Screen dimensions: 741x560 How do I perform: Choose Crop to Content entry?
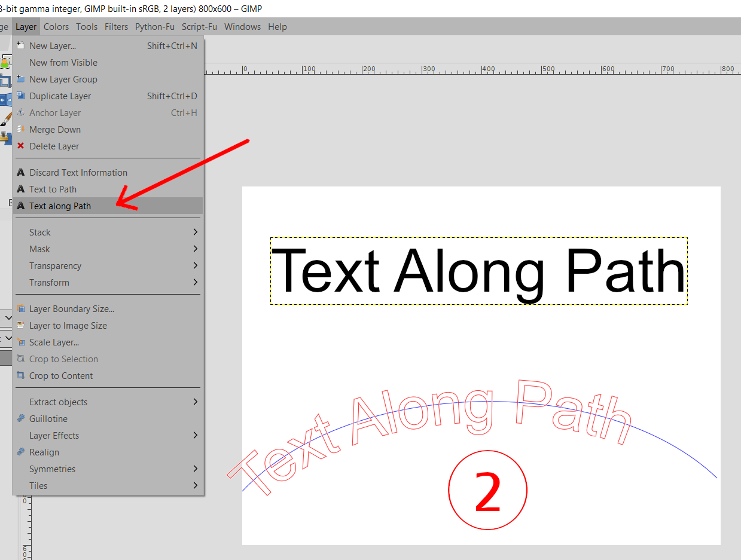(x=108, y=376)
